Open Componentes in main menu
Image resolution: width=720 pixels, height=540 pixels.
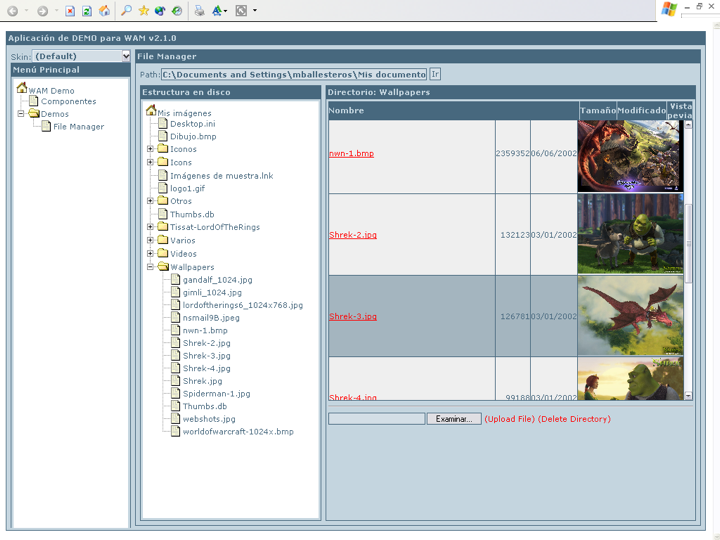pyautogui.click(x=68, y=101)
